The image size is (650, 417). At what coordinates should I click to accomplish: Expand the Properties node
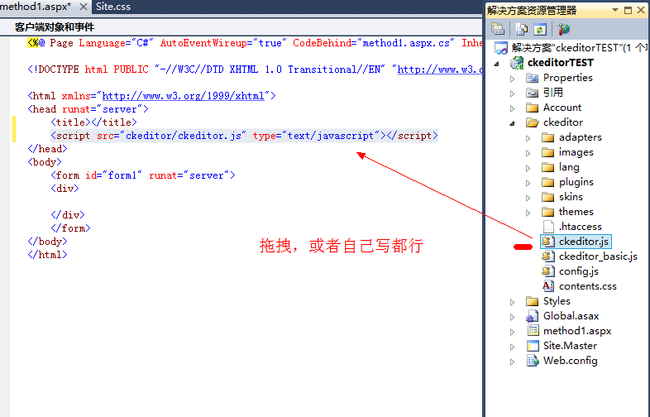click(512, 78)
